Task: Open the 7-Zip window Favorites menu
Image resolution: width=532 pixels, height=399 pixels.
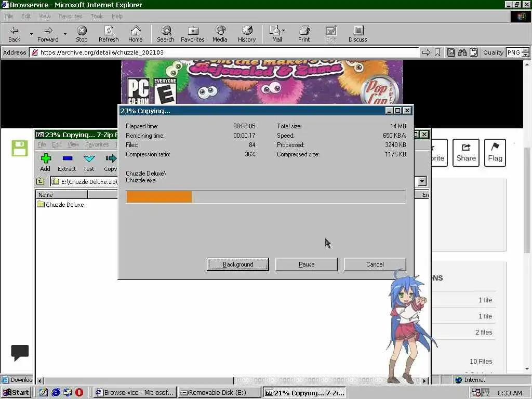Action: coord(97,144)
